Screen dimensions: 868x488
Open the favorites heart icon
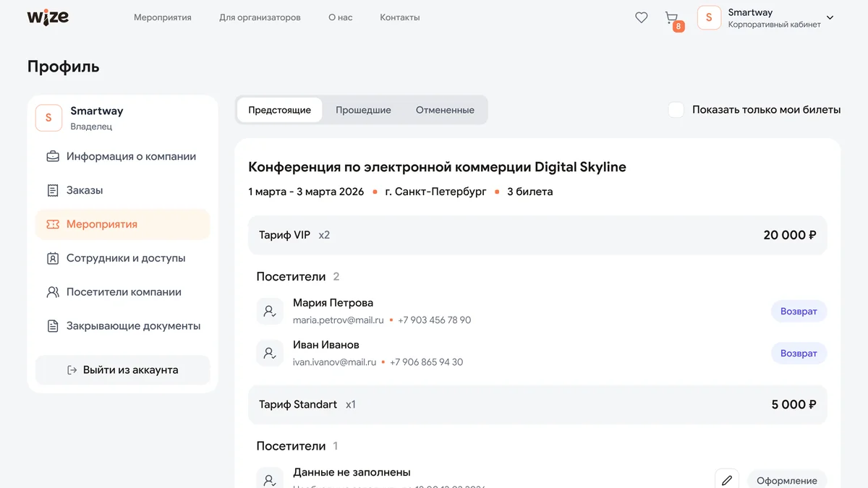click(642, 17)
